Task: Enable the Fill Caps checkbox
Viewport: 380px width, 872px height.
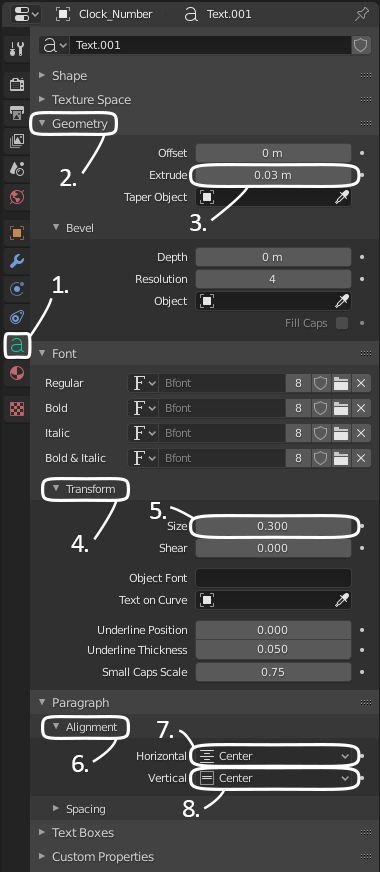Action: point(342,323)
